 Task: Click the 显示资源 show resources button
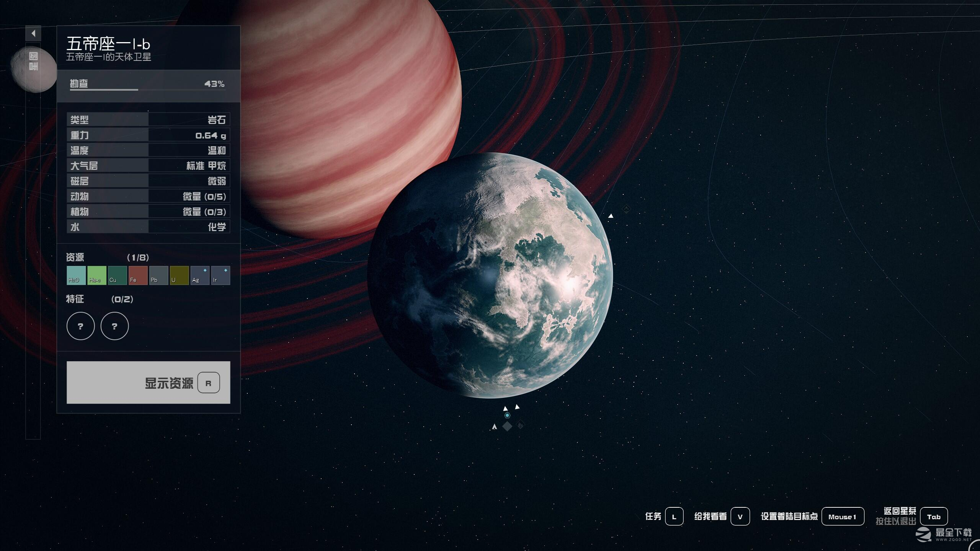[149, 382]
